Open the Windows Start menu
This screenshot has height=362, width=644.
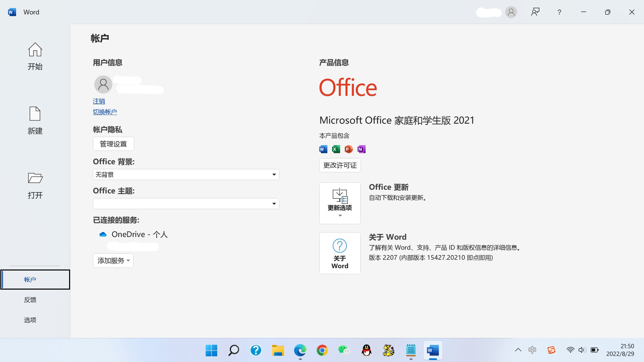tap(211, 351)
